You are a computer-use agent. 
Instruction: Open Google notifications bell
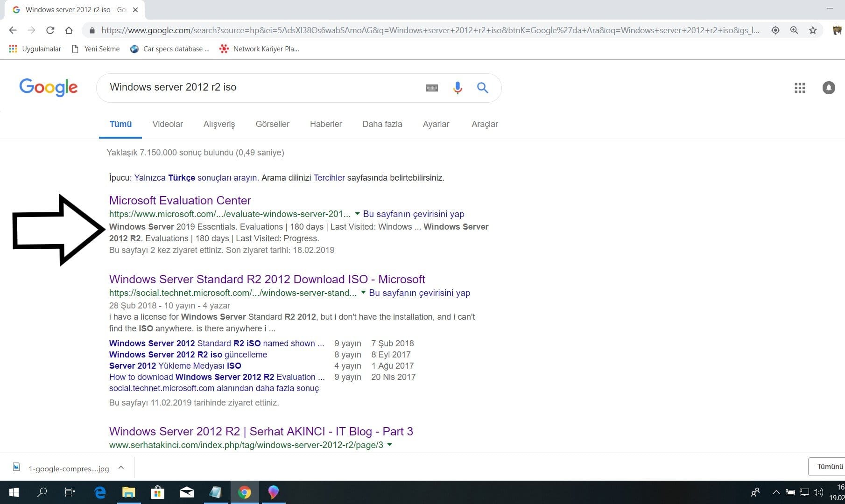pyautogui.click(x=829, y=88)
